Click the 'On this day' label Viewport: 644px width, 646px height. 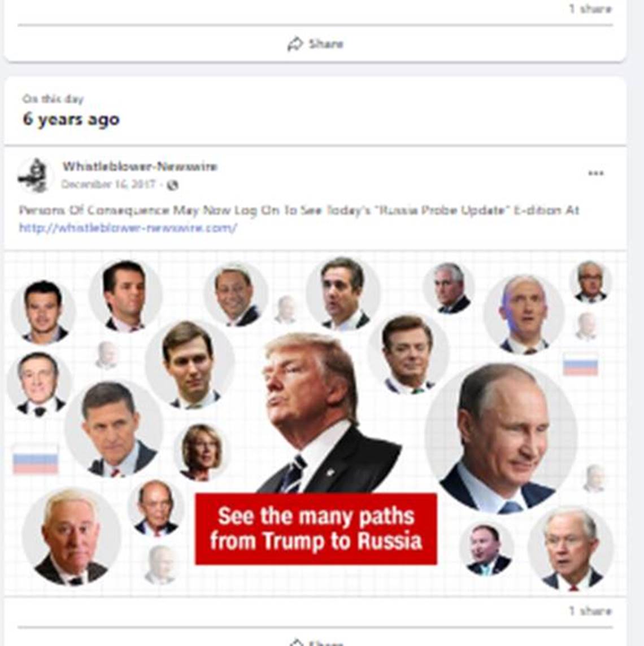53,99
